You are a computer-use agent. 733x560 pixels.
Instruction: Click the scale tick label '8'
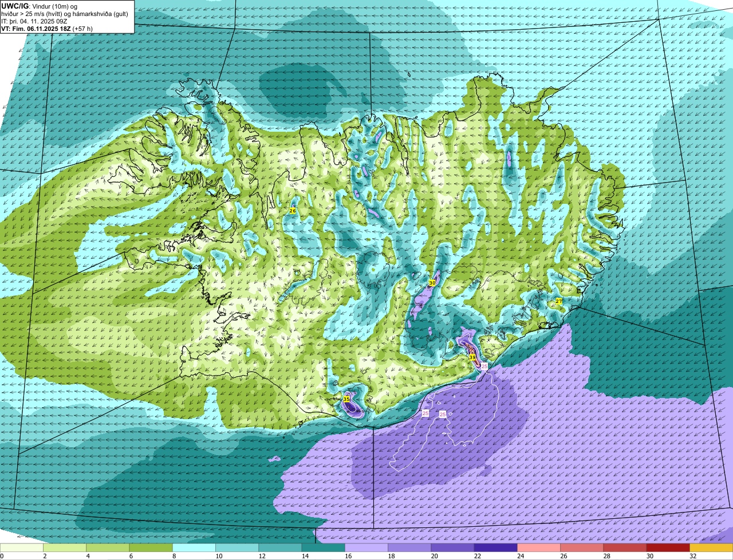[174, 556]
